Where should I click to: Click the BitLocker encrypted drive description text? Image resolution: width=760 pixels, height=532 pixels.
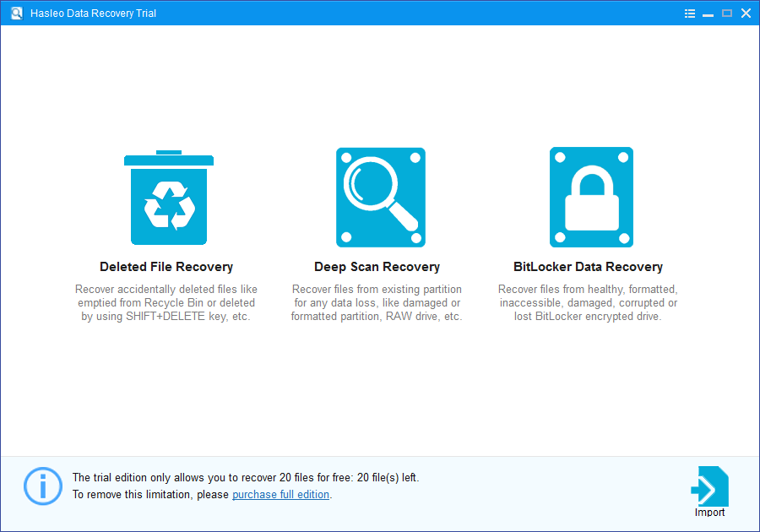pos(588,302)
